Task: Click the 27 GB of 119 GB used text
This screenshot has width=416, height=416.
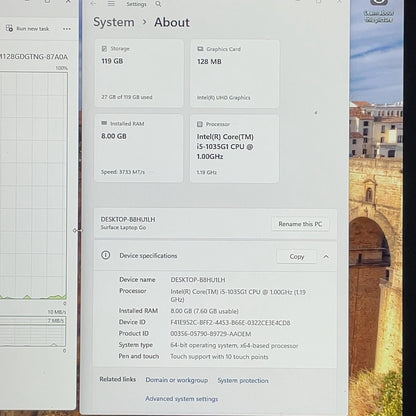Action: [x=127, y=97]
